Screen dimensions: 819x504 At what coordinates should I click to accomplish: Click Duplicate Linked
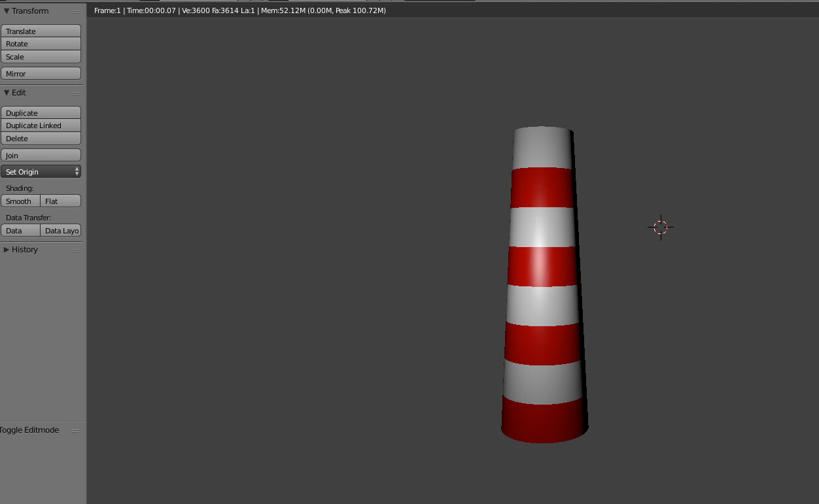[41, 126]
